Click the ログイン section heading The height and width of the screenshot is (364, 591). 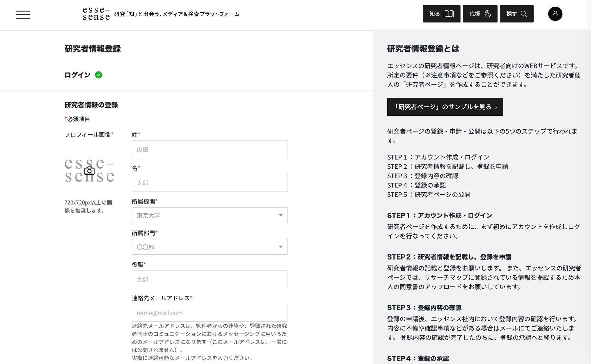77,75
